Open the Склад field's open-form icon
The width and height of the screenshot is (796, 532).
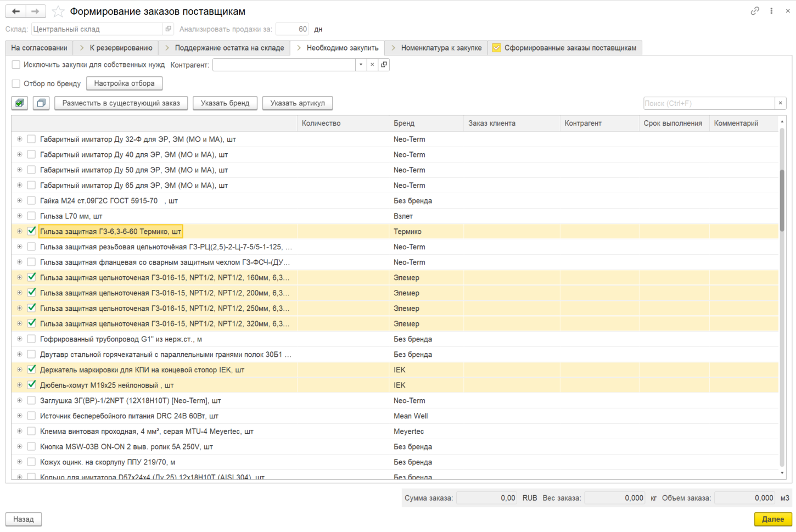point(169,29)
